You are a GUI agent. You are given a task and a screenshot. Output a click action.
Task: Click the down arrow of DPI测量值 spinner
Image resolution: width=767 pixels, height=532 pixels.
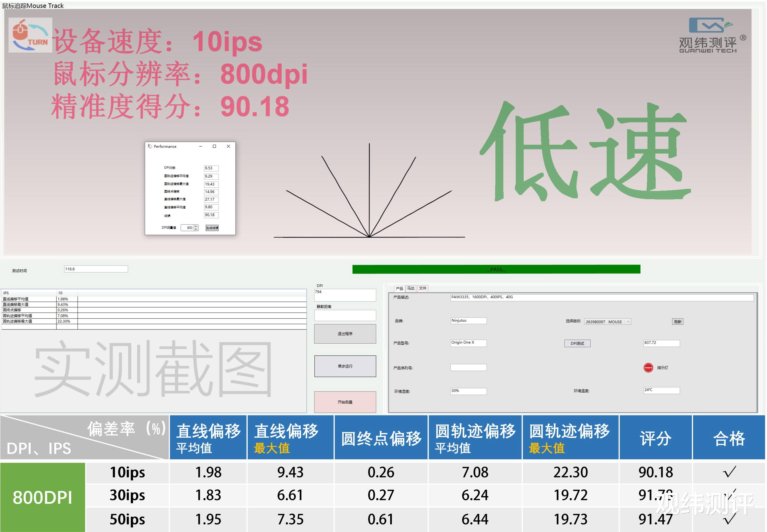[x=195, y=229]
